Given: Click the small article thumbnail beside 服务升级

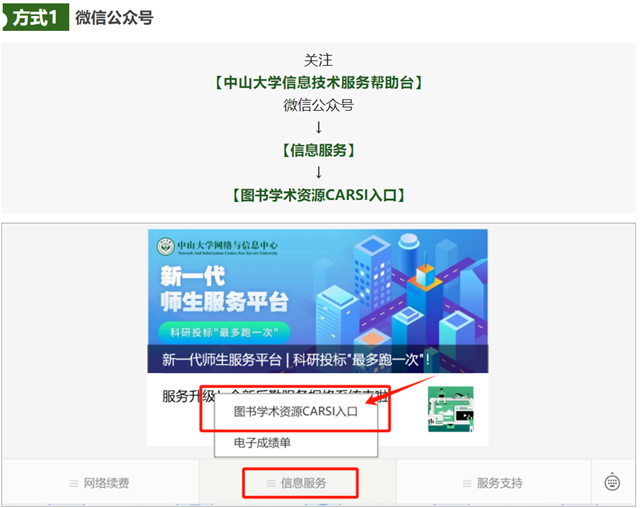Looking at the screenshot, I should pos(450,409).
